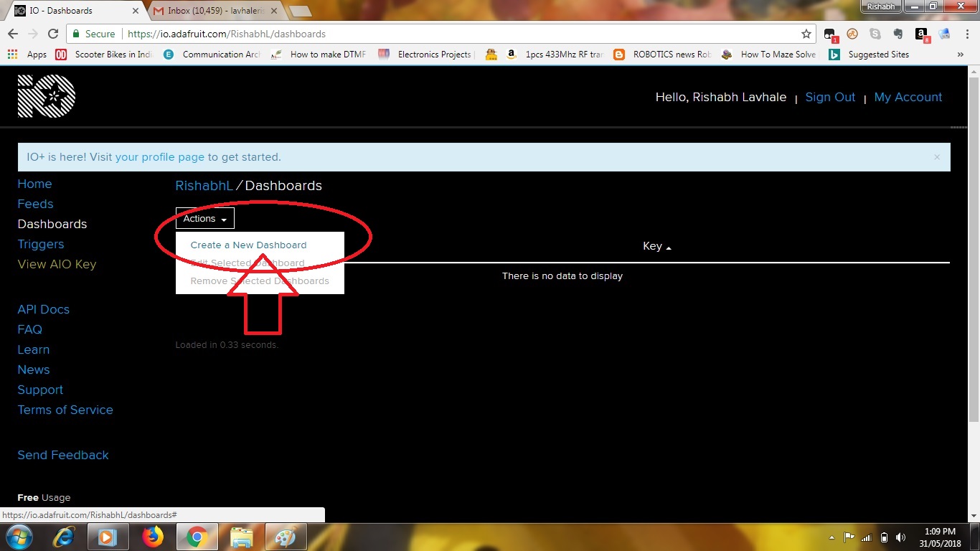Click the blue camera extension icon

(944, 34)
